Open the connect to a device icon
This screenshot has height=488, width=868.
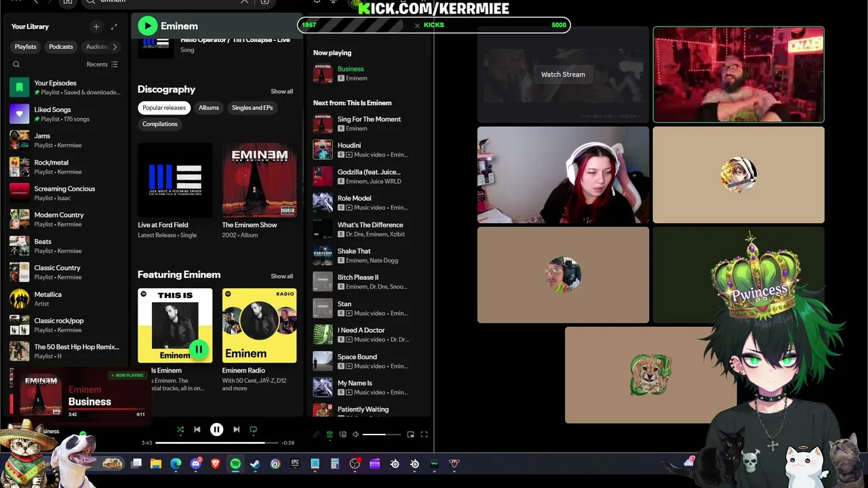(x=342, y=434)
